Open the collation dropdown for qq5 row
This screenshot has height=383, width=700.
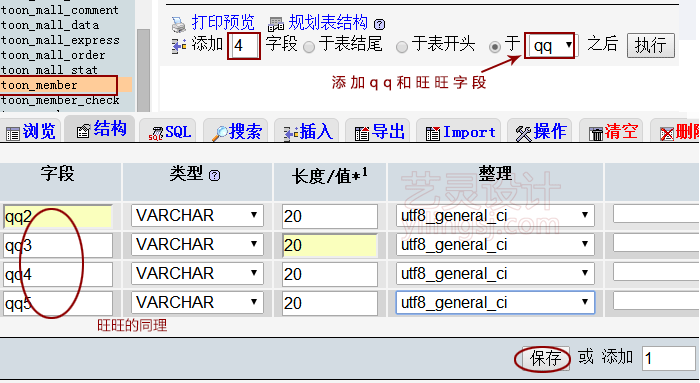(x=495, y=303)
